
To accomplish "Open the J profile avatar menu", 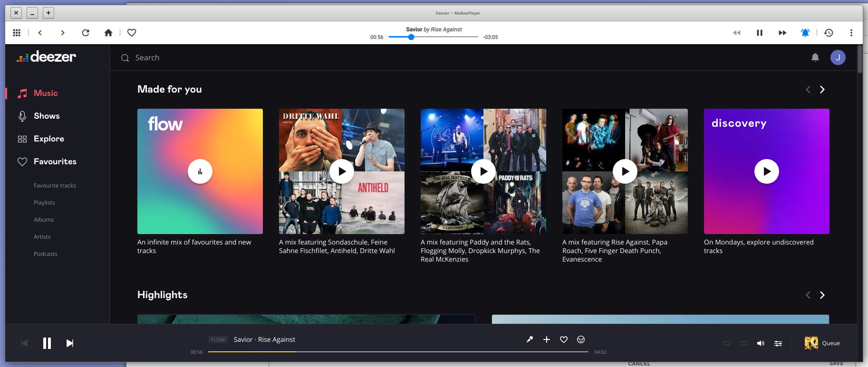I will click(x=838, y=57).
